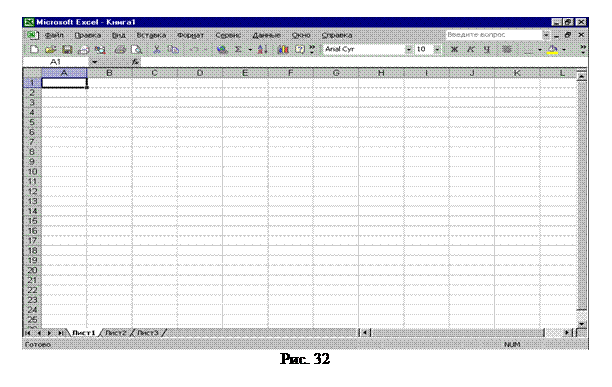Open the AutoSum functions dropdown arrow
This screenshot has width=612, height=387.
(250, 50)
